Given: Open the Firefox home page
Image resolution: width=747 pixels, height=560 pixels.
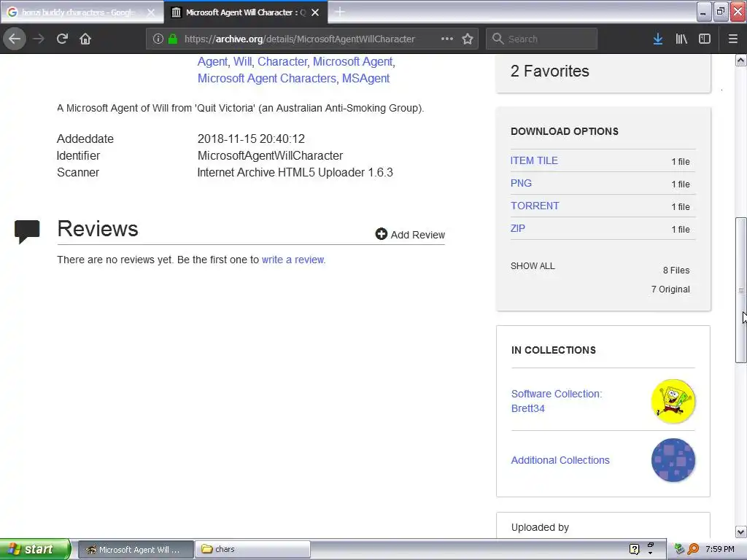Looking at the screenshot, I should (85, 39).
